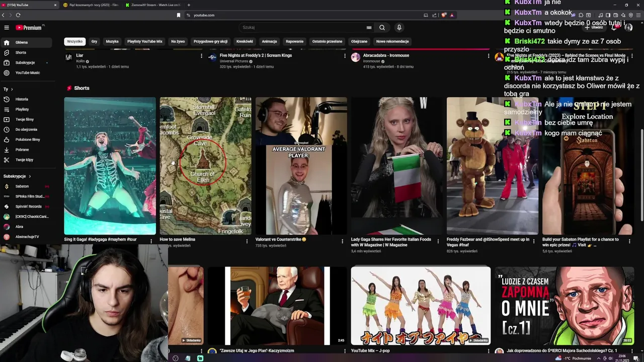This screenshot has width=644, height=362.
Task: Open Twoje filmy in sidebar
Action: (x=26, y=119)
